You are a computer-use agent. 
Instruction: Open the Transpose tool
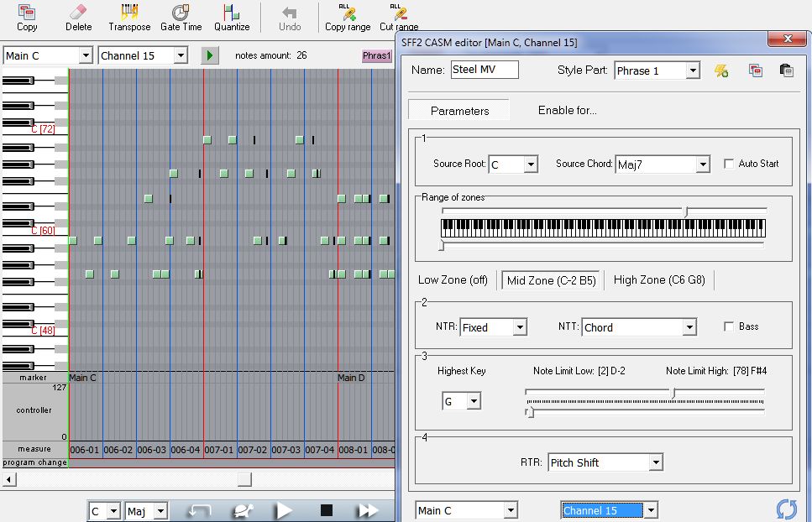[x=129, y=13]
